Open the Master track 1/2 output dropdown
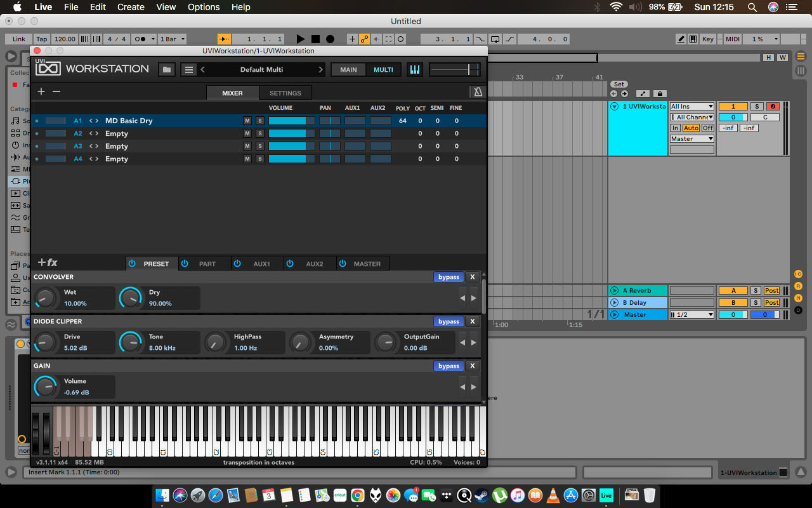 coord(692,314)
